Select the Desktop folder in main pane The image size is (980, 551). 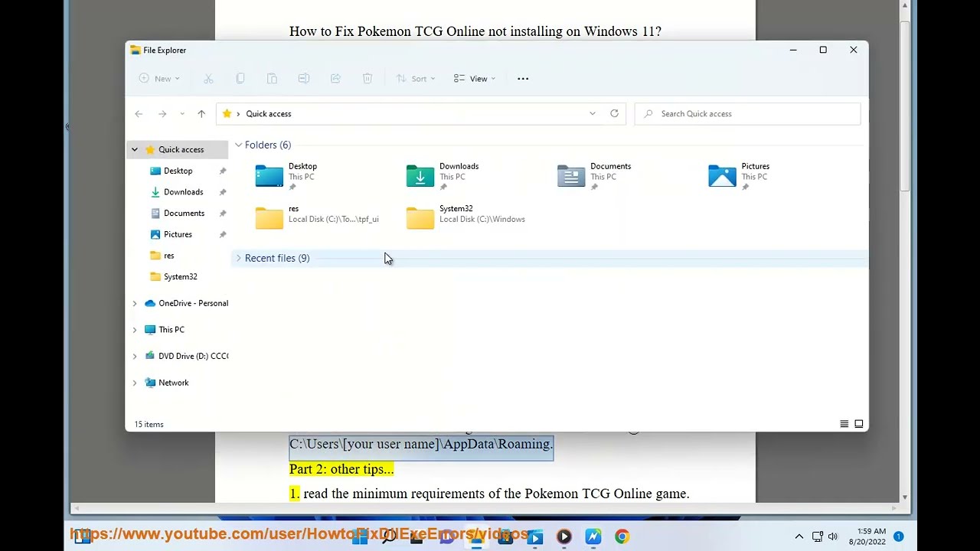(287, 176)
